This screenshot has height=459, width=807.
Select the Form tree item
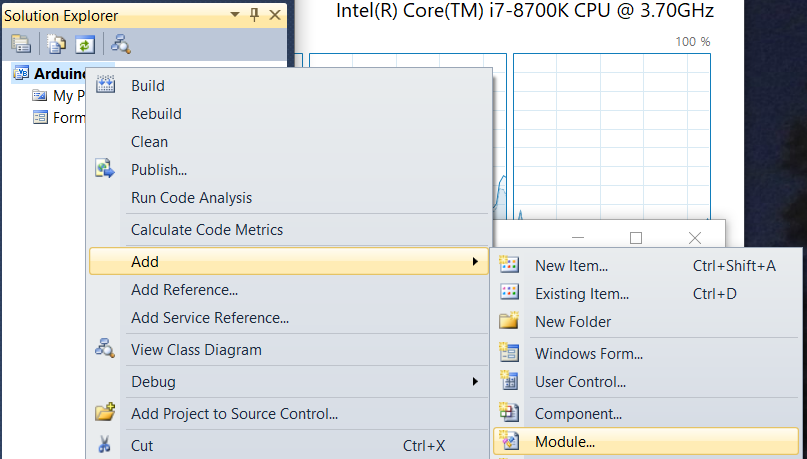tap(59, 118)
